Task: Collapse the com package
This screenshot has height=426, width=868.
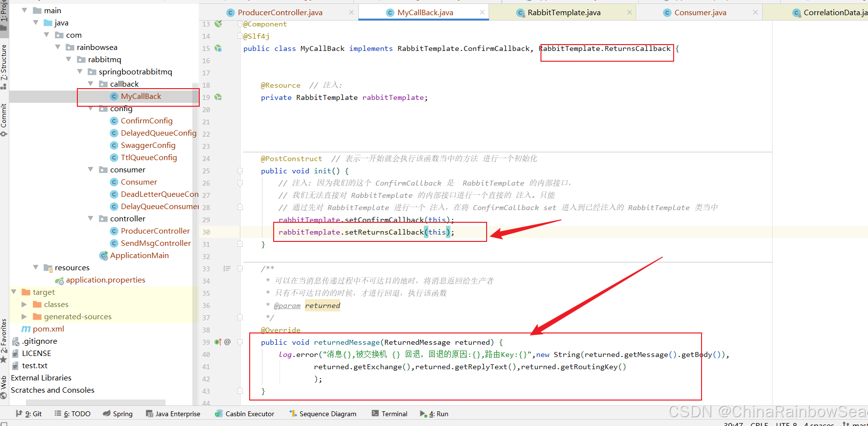Action: (x=47, y=35)
